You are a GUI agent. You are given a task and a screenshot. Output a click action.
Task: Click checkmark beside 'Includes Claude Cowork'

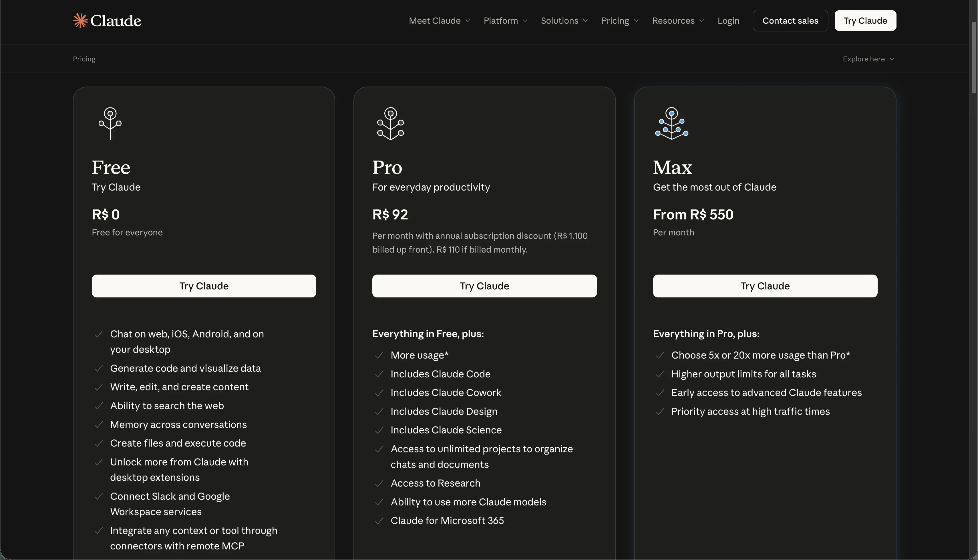pos(379,393)
